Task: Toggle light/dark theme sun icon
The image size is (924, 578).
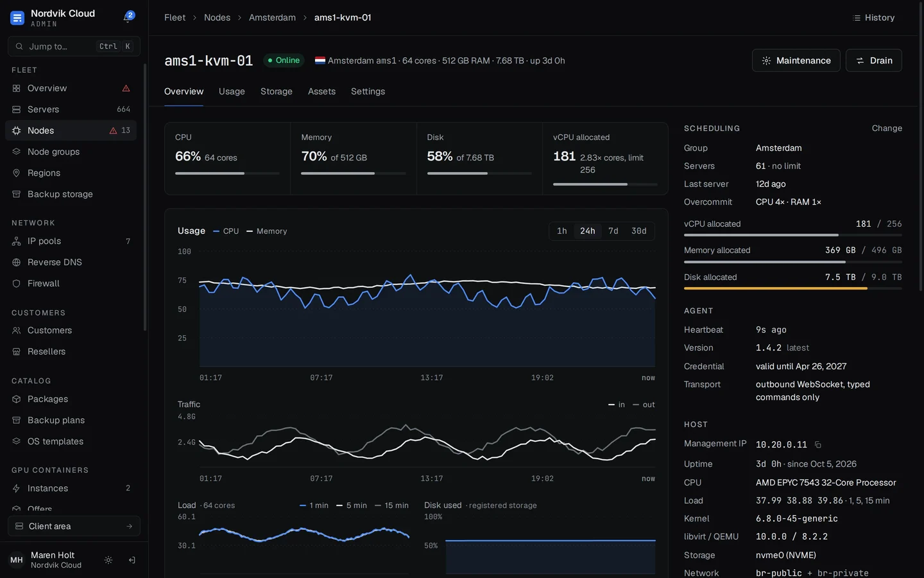Action: (x=108, y=560)
